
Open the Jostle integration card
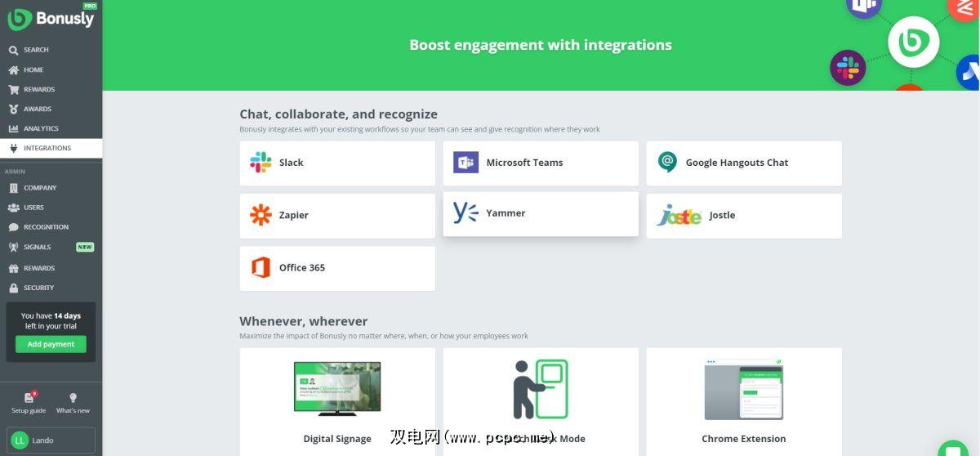tap(744, 216)
